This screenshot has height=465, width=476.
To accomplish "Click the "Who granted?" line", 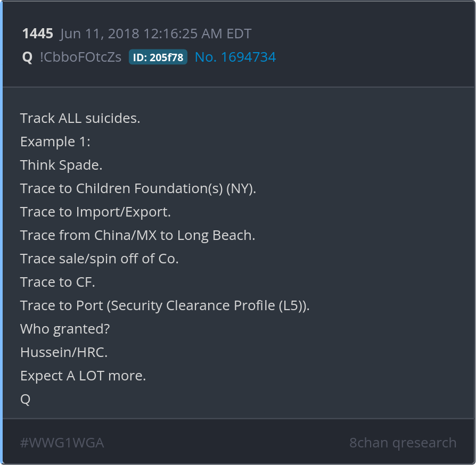I will point(65,329).
